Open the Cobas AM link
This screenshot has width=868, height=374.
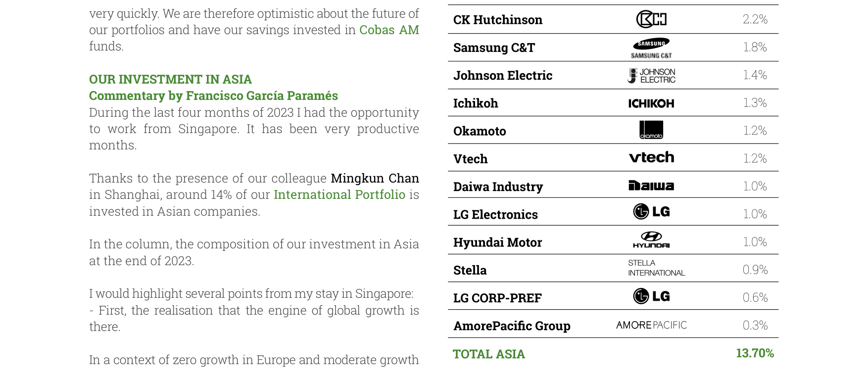pyautogui.click(x=389, y=30)
